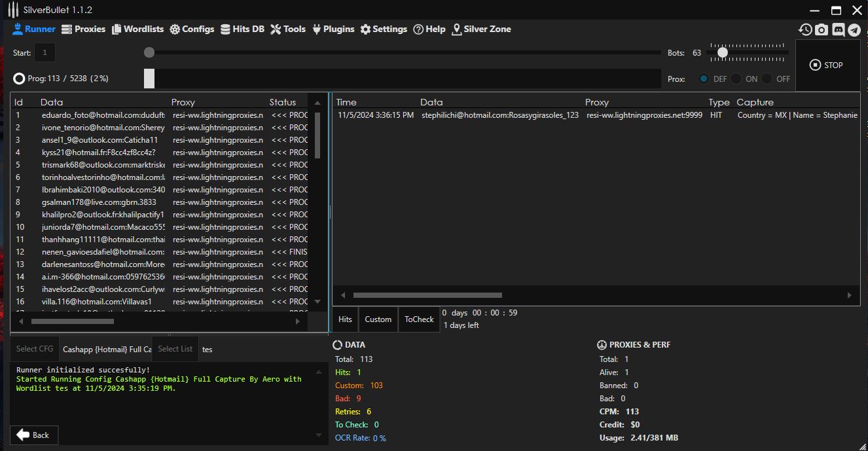Open the Help section

pos(429,29)
